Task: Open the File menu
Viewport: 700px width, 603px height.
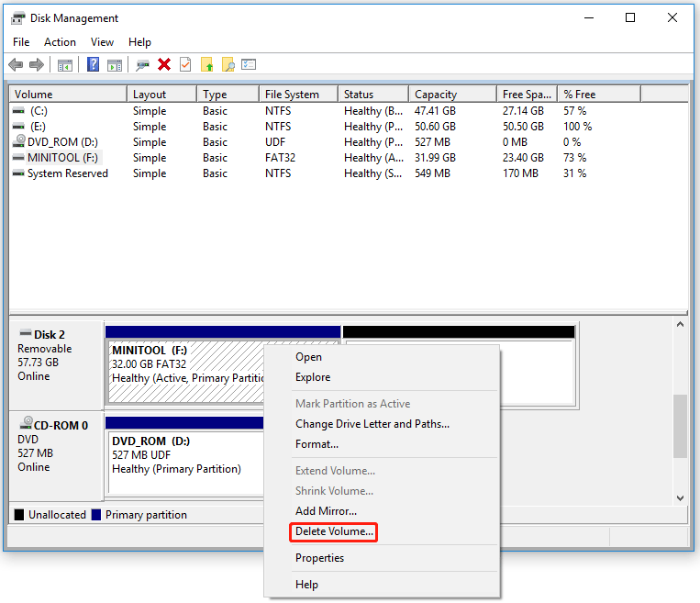Action: click(x=21, y=41)
